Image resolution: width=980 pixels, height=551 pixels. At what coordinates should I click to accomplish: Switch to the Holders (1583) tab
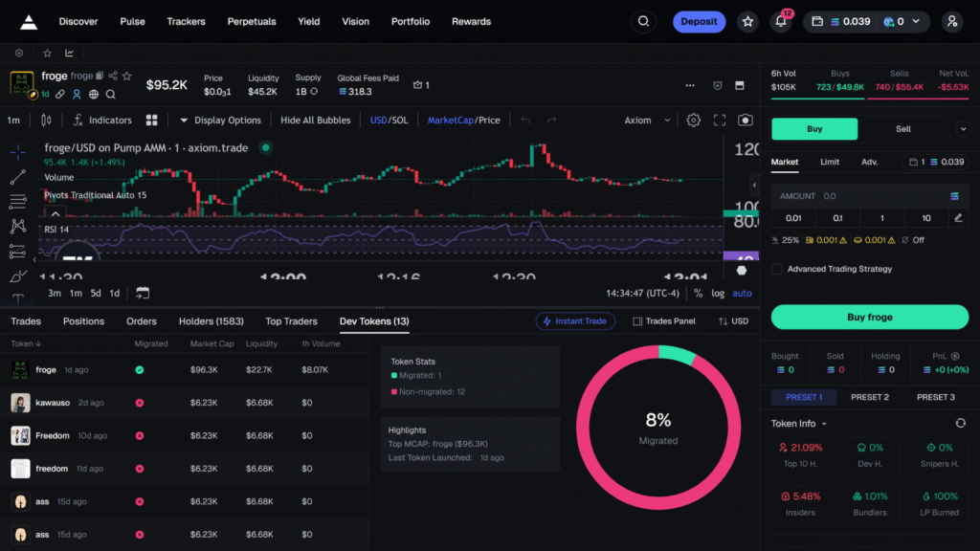click(211, 321)
